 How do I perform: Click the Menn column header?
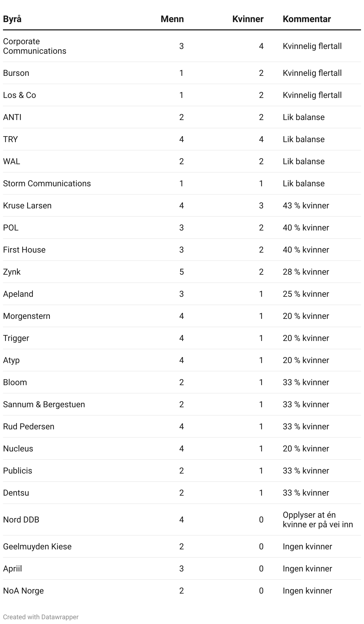(172, 19)
